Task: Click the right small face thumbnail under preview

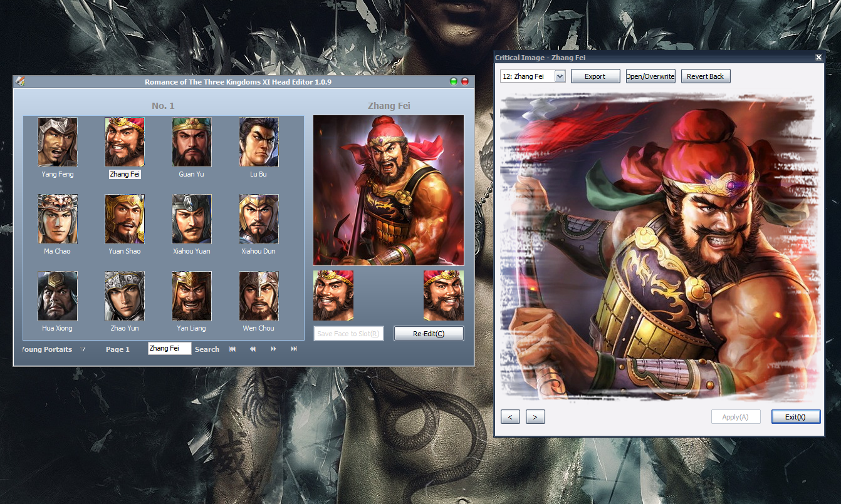Action: click(444, 296)
